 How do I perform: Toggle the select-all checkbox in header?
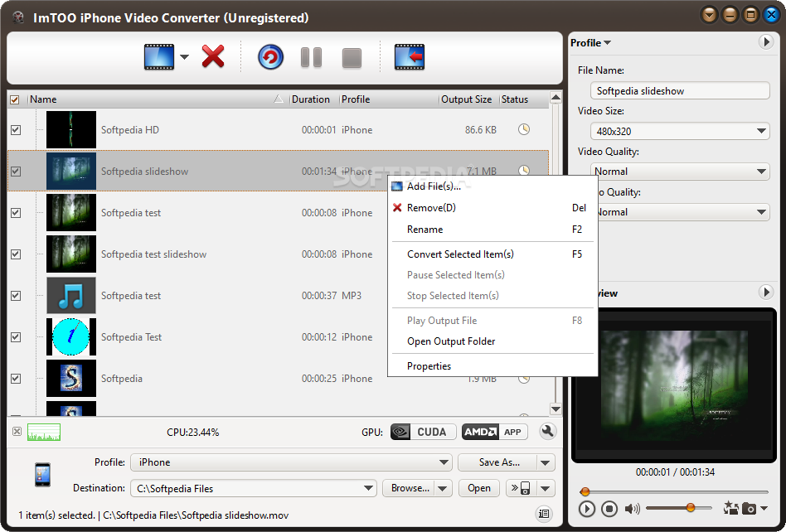(15, 99)
